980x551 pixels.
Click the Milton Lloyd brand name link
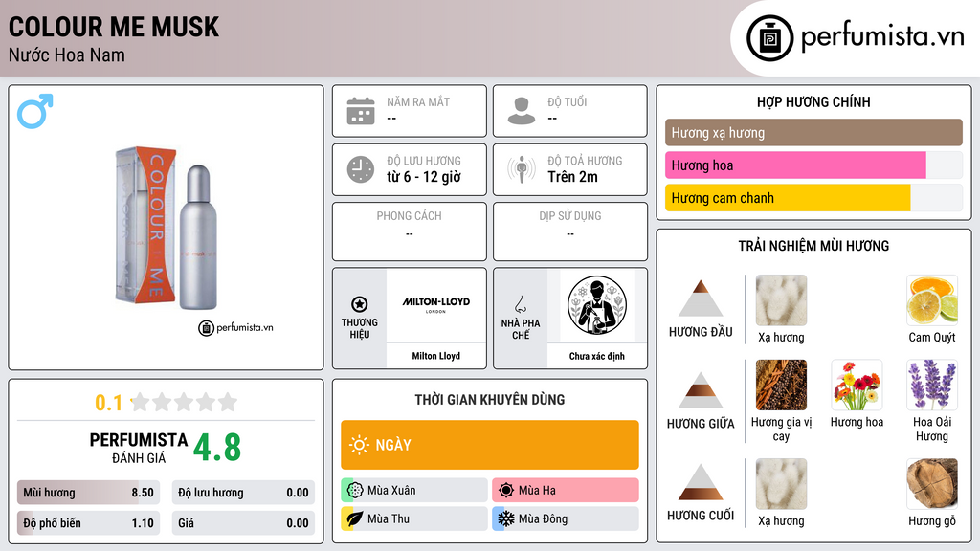tap(435, 356)
